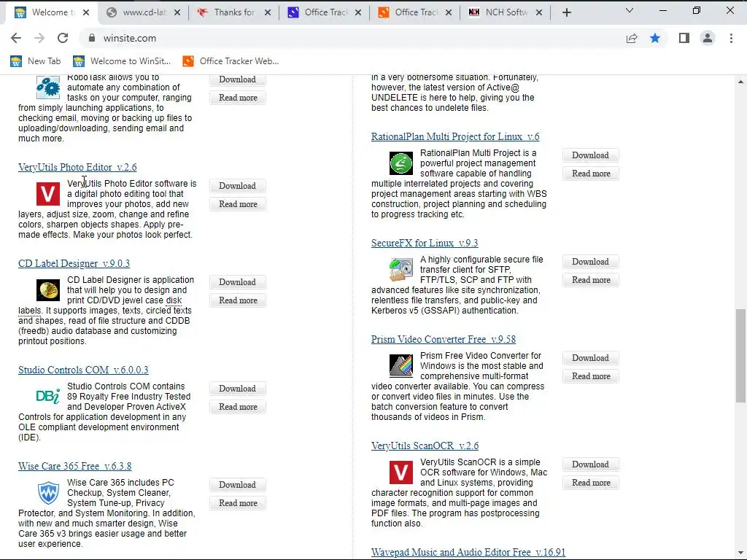Read more about Studio Controls COM
Image resolution: width=747 pixels, height=560 pixels.
238,407
